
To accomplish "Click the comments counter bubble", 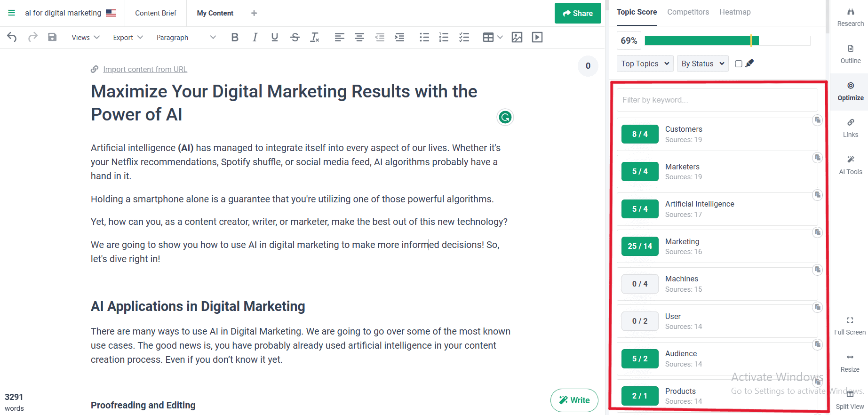I will (x=588, y=66).
